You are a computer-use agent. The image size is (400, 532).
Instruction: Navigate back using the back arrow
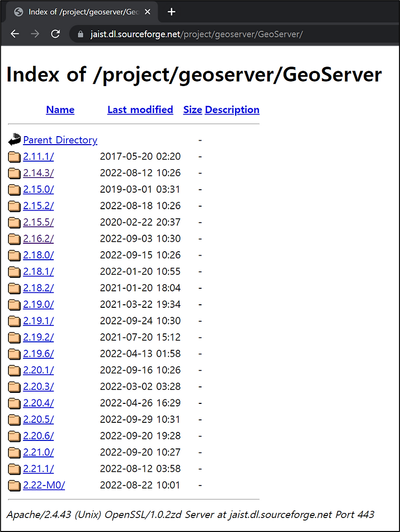[x=14, y=34]
